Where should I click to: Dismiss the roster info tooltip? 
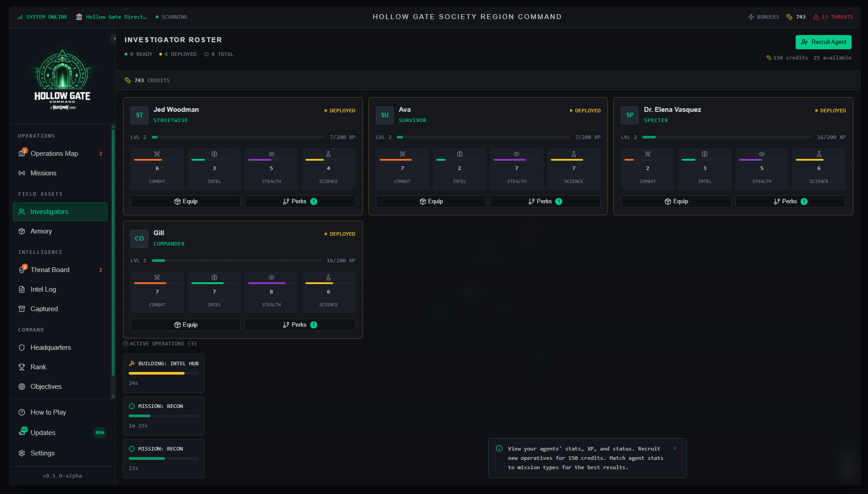click(x=675, y=448)
